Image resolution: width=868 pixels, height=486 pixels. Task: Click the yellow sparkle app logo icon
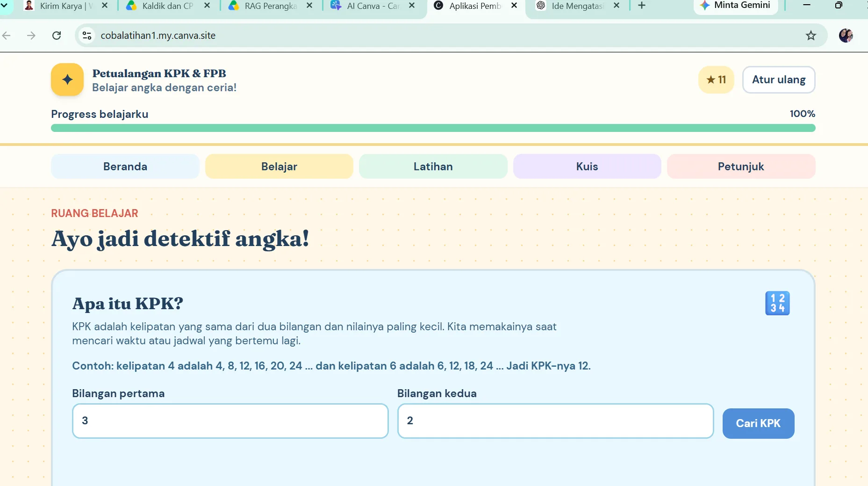click(67, 80)
